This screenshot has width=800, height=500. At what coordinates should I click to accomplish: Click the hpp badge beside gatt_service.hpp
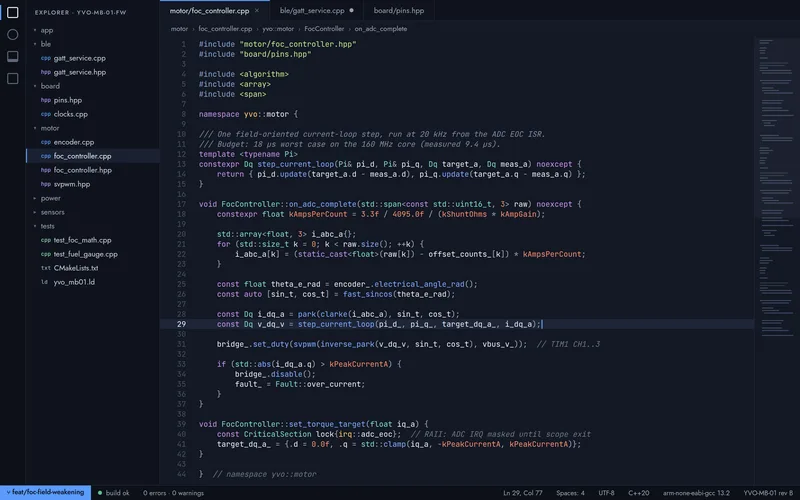[x=45, y=72]
